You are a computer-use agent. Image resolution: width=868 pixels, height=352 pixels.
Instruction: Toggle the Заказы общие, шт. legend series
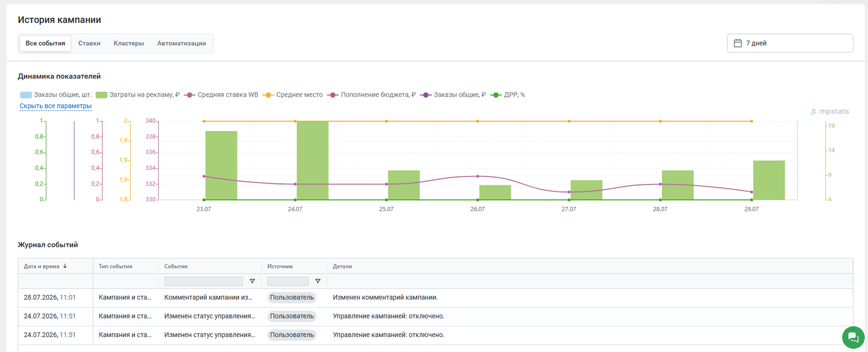pyautogui.click(x=56, y=95)
